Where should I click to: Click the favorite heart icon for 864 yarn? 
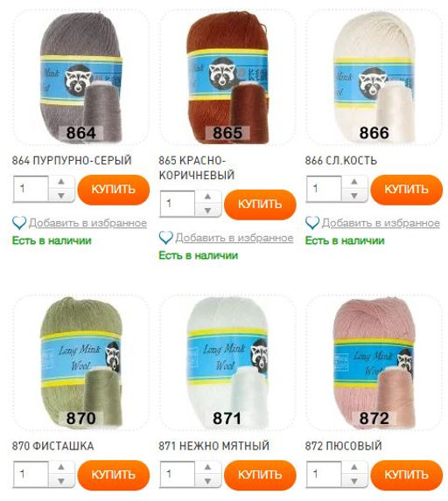[19, 223]
